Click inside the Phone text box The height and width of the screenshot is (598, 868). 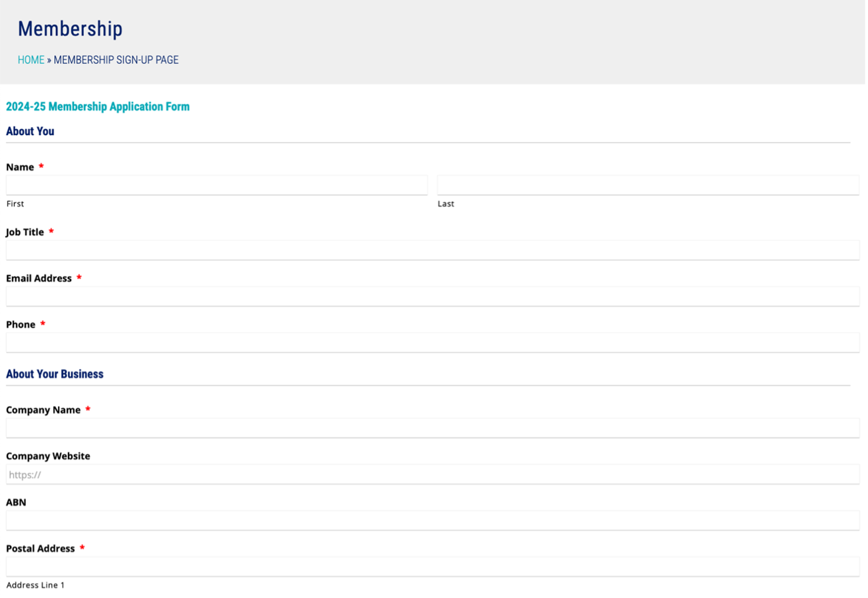pyautogui.click(x=433, y=343)
